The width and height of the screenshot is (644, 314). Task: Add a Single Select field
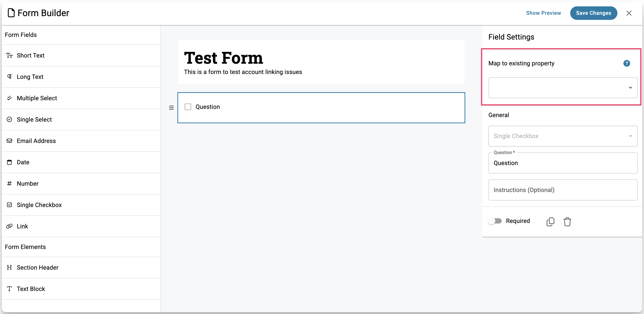(34, 120)
